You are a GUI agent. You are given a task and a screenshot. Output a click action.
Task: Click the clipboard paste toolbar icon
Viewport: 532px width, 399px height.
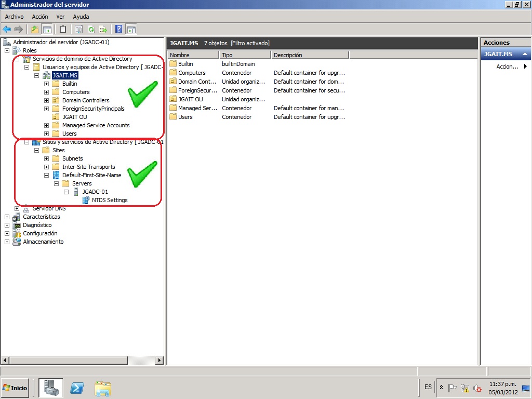click(63, 30)
